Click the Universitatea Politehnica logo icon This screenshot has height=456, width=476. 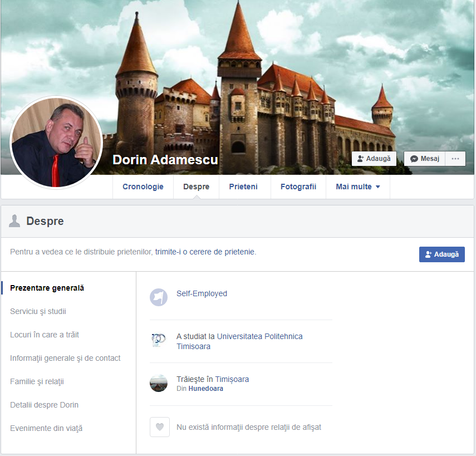click(x=159, y=340)
